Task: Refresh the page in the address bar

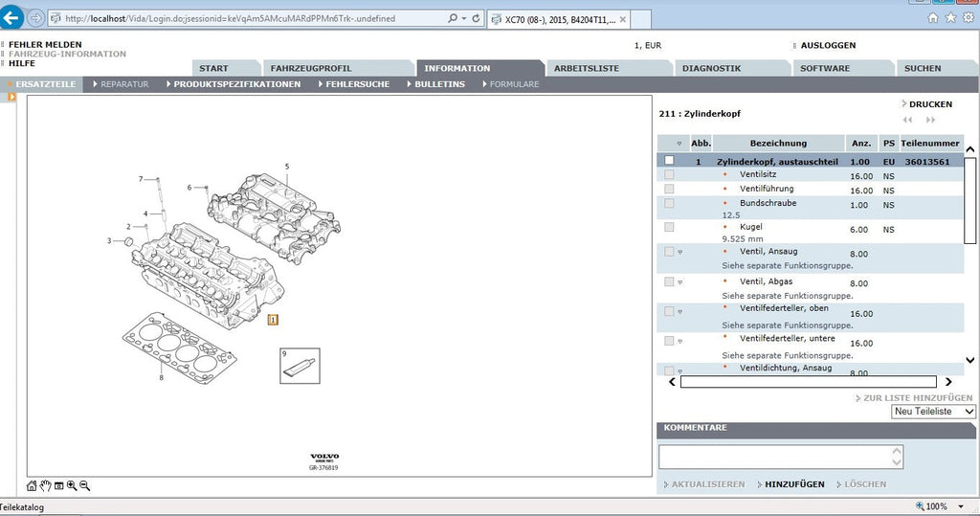Action: (x=476, y=19)
